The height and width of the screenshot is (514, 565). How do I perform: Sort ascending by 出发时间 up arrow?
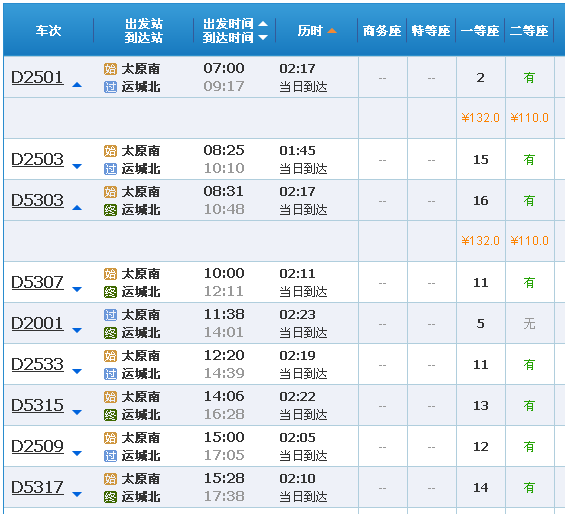263,24
